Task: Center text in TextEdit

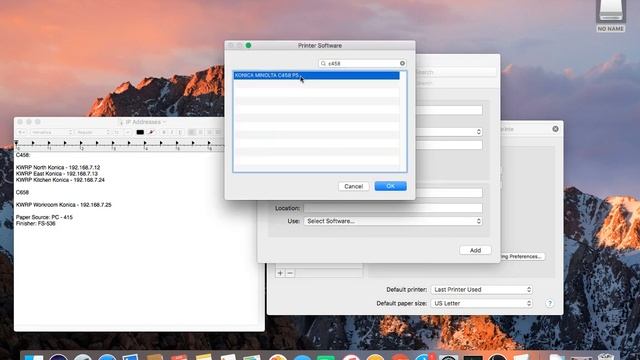Action: pyautogui.click(x=200, y=132)
